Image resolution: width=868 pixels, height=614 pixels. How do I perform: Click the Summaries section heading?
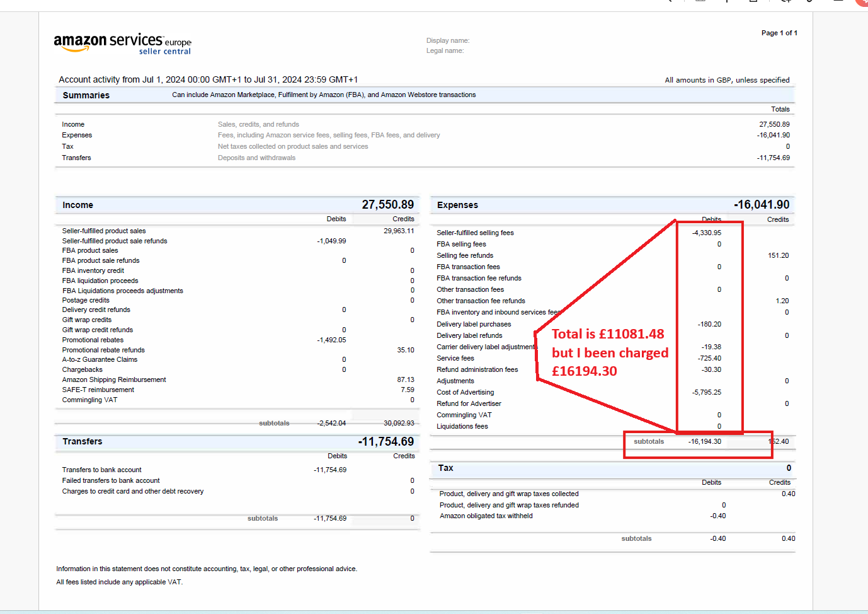coord(86,95)
